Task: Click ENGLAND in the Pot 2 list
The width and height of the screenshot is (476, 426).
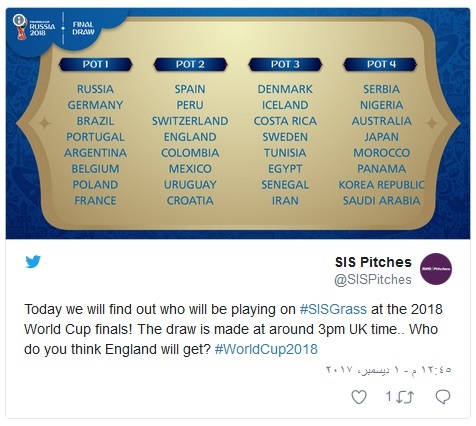Action: [190, 137]
